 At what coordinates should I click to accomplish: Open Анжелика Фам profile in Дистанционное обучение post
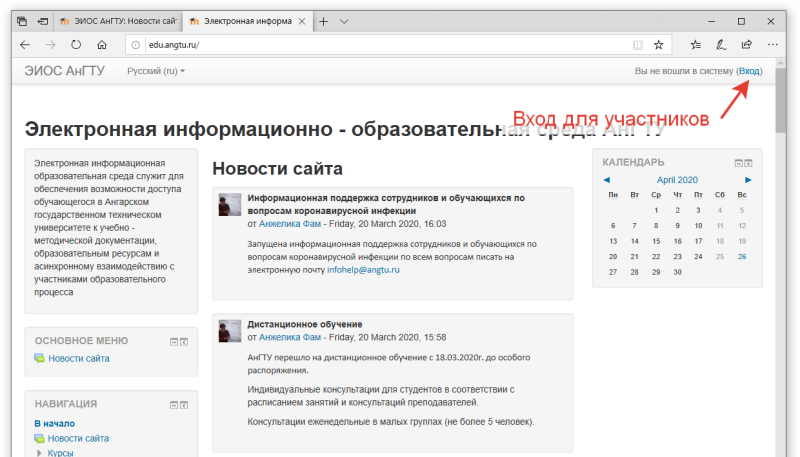(x=290, y=337)
